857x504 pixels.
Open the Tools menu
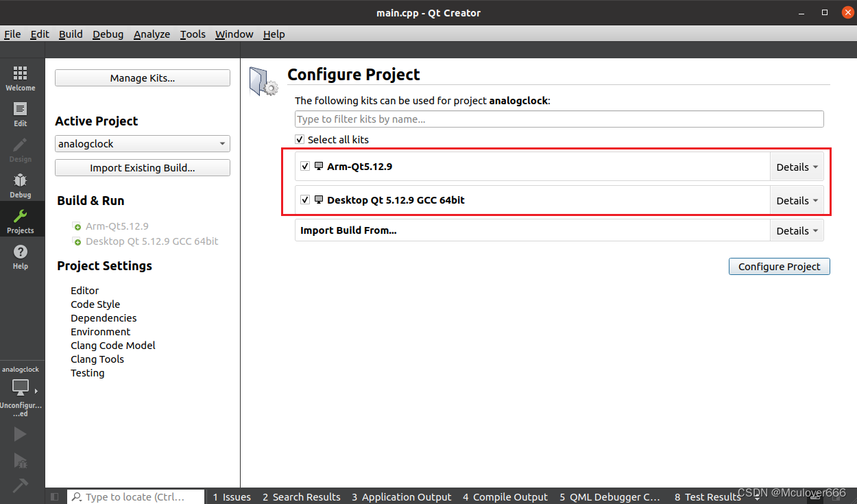tap(193, 34)
